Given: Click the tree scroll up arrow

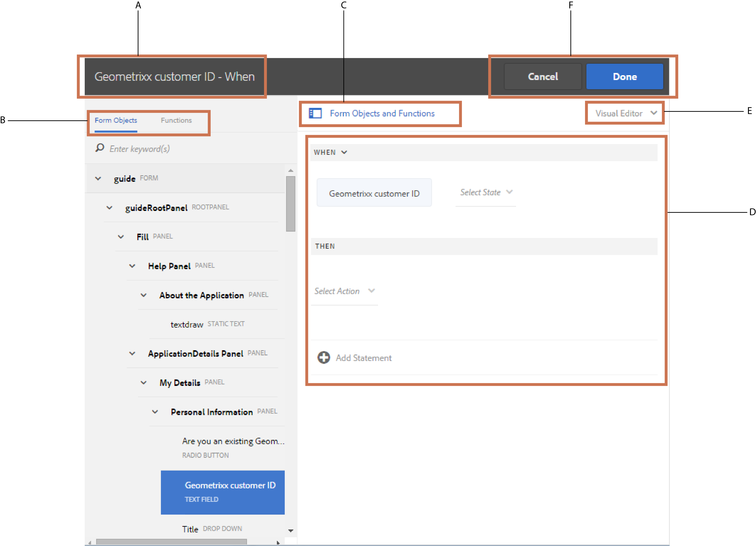Looking at the screenshot, I should tap(291, 171).
